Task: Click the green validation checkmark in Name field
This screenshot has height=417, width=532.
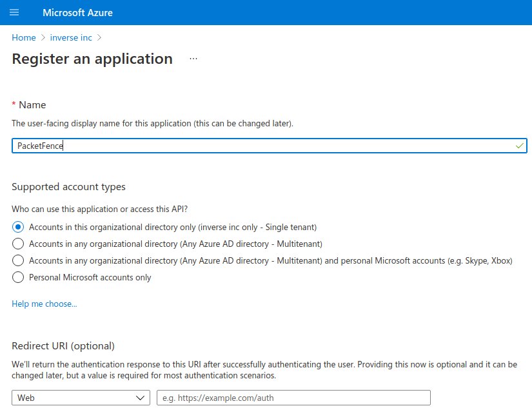Action: [x=518, y=145]
